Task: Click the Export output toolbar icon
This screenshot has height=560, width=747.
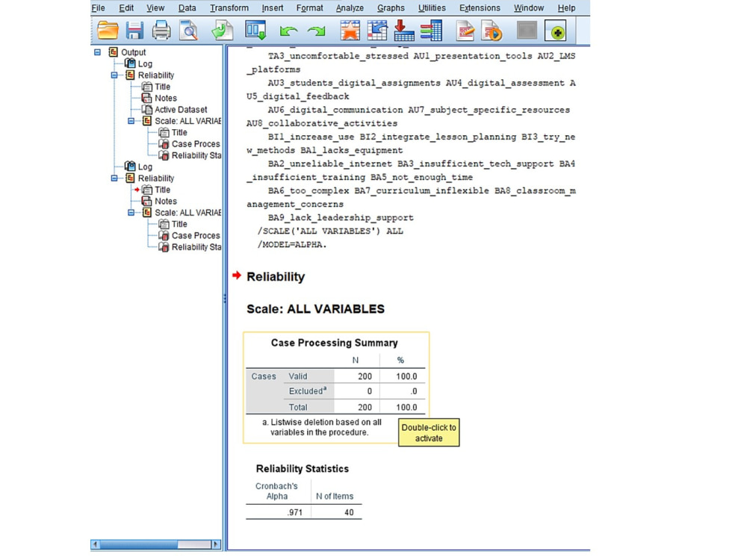Action: click(222, 31)
